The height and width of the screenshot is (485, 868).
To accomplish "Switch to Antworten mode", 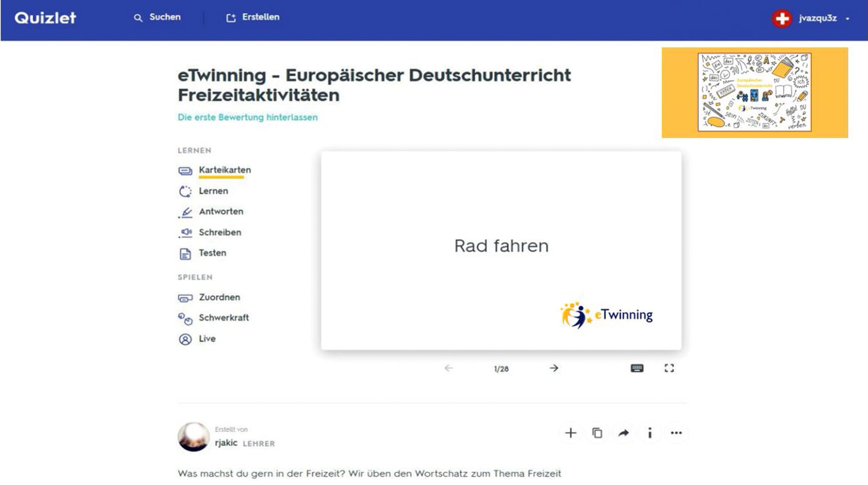I will [221, 211].
